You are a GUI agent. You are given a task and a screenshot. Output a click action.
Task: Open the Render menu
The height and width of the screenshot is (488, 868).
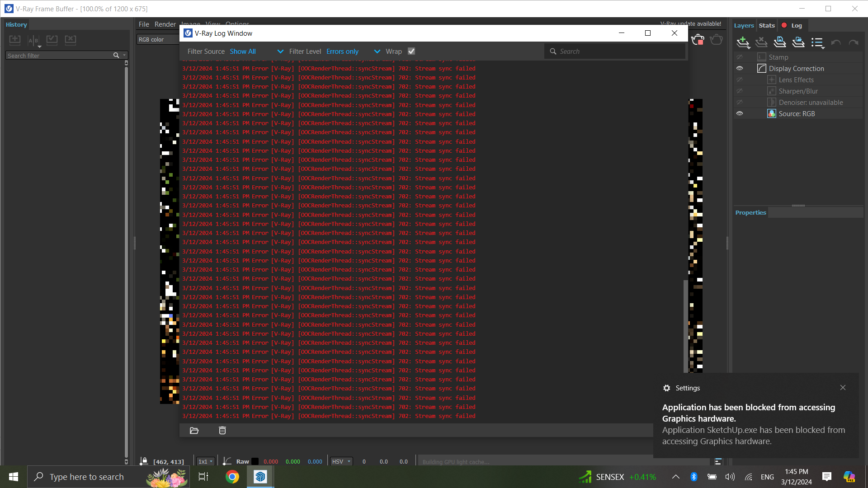pos(165,24)
